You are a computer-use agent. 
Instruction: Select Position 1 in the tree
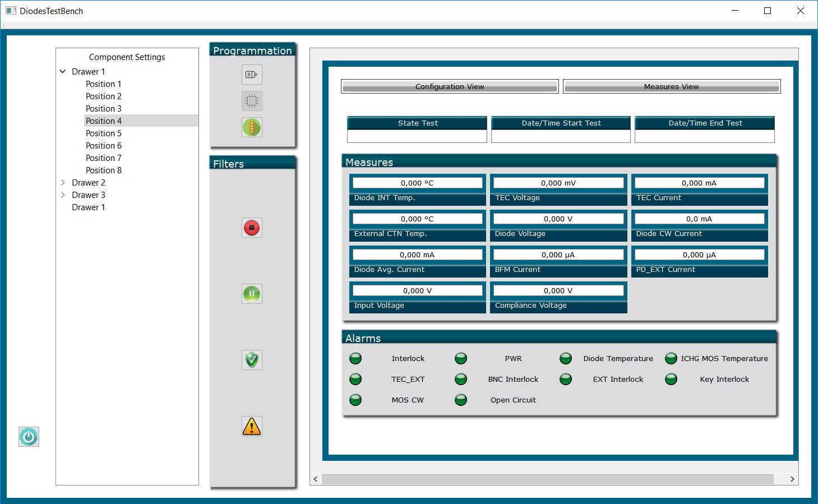tap(104, 84)
